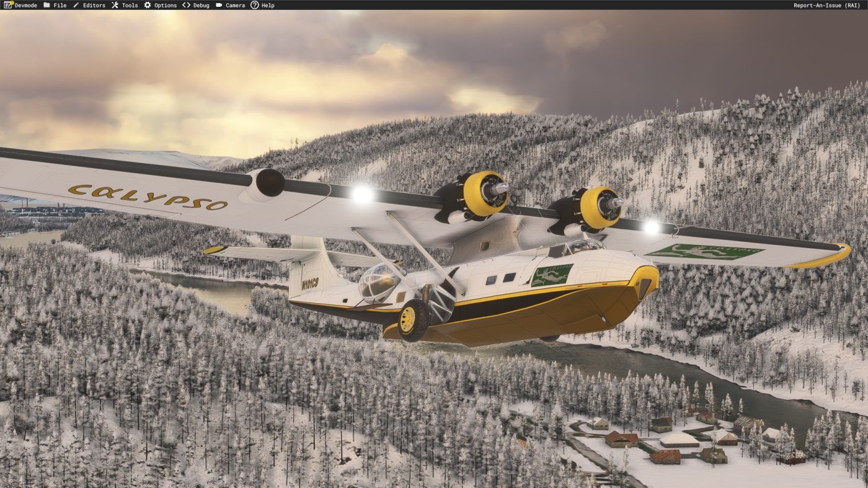Open the File menu
This screenshot has width=868, height=488.
[60, 5]
